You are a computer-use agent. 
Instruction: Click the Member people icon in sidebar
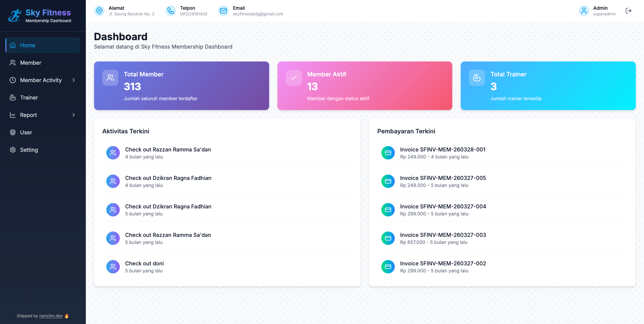point(13,63)
